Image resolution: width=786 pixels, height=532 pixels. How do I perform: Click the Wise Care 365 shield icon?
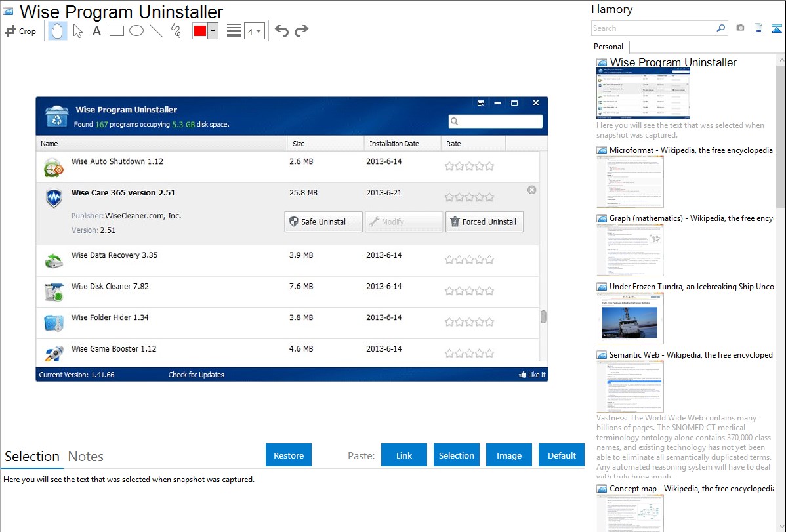54,198
